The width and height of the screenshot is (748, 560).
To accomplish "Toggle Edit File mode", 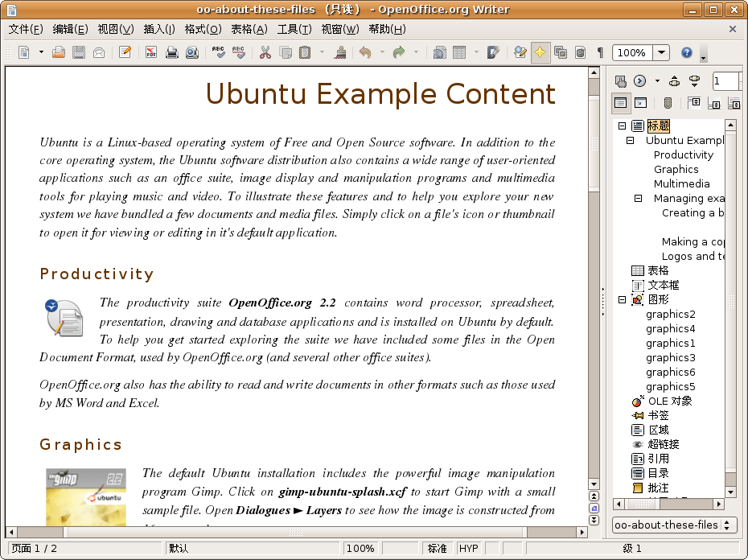I will pyautogui.click(x=125, y=52).
